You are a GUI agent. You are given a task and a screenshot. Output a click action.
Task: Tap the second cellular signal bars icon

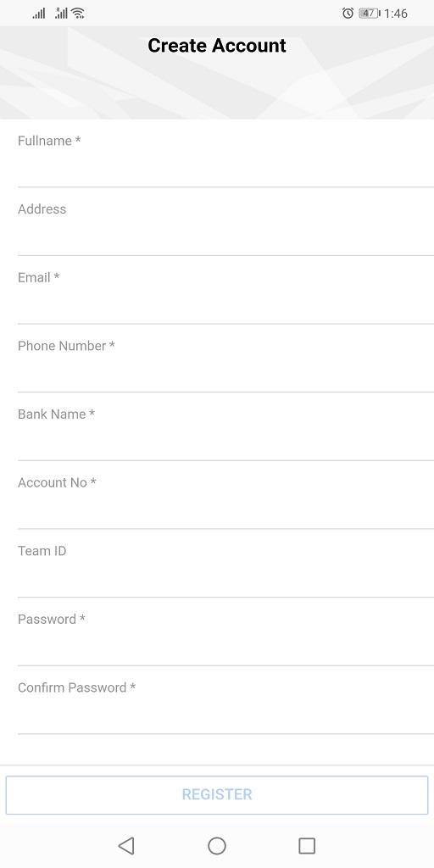[61, 14]
